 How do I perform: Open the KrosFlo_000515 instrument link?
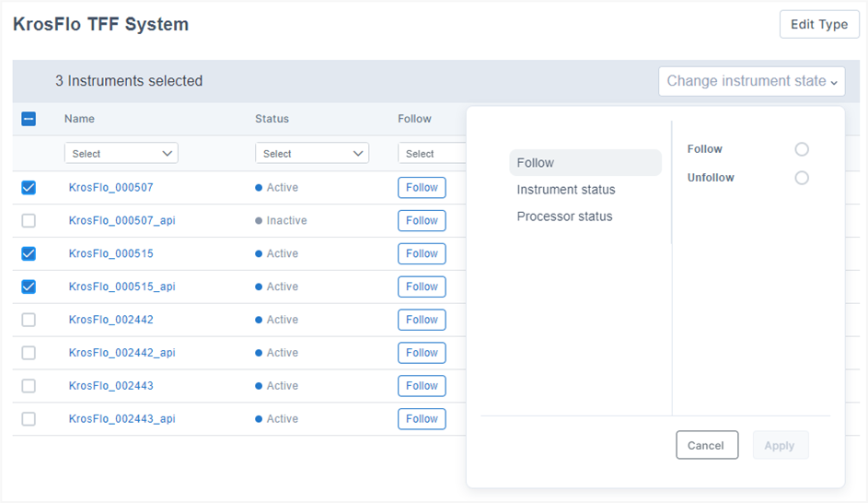coord(110,253)
